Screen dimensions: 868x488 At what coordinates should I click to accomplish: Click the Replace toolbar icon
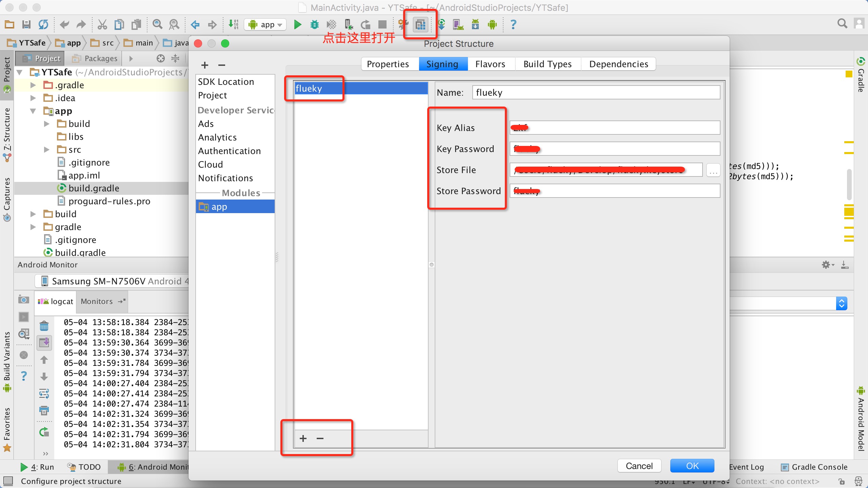174,24
